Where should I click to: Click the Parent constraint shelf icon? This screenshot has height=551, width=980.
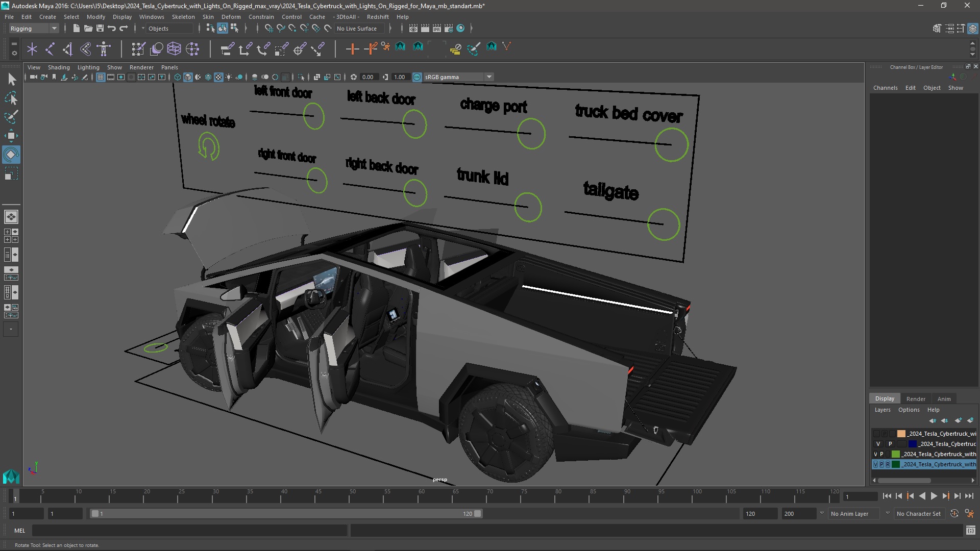point(227,49)
